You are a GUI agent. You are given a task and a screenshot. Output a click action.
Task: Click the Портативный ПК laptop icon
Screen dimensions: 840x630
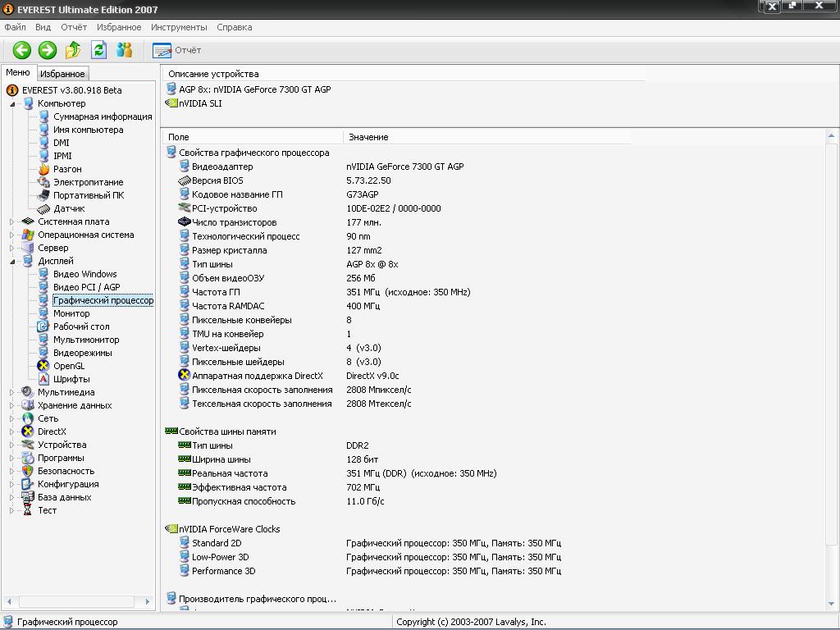click(x=43, y=195)
